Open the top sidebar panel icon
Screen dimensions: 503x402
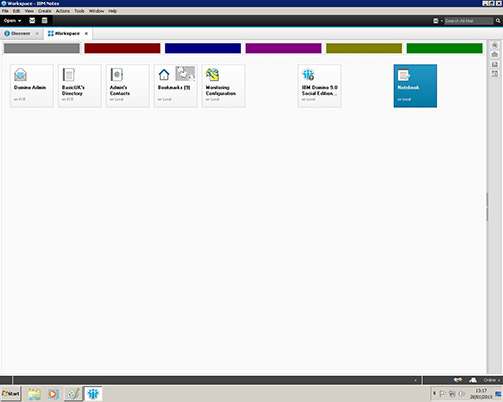point(495,45)
